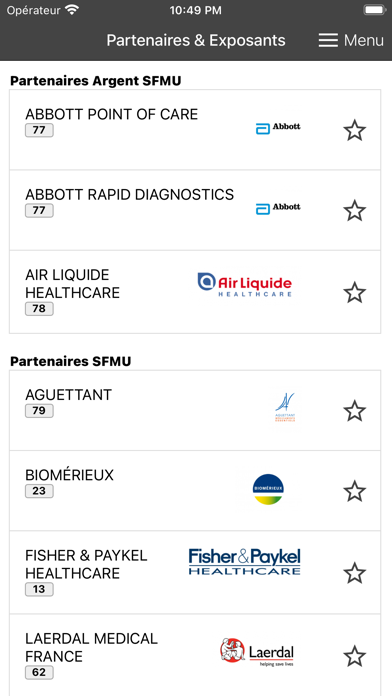392x696 pixels.
Task: Open BIOMÉRIEUX exhibitor details
Action: pos(195,490)
